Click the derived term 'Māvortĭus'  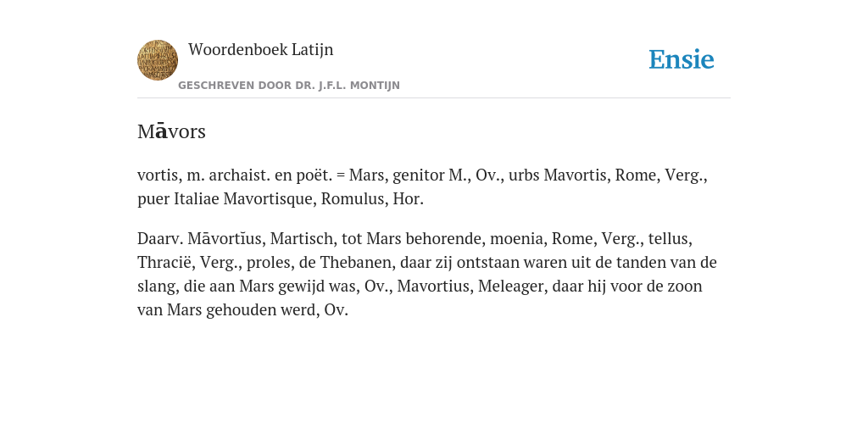[224, 238]
